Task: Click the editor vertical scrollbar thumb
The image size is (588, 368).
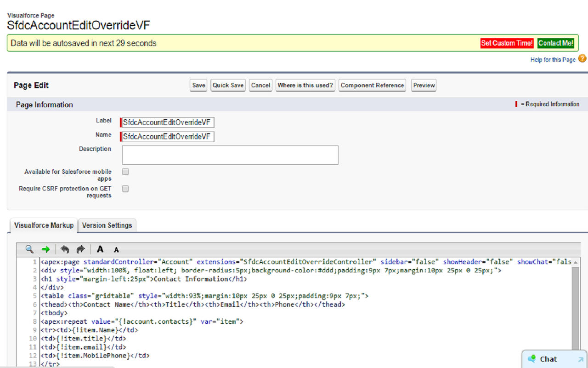Action: [x=575, y=309]
